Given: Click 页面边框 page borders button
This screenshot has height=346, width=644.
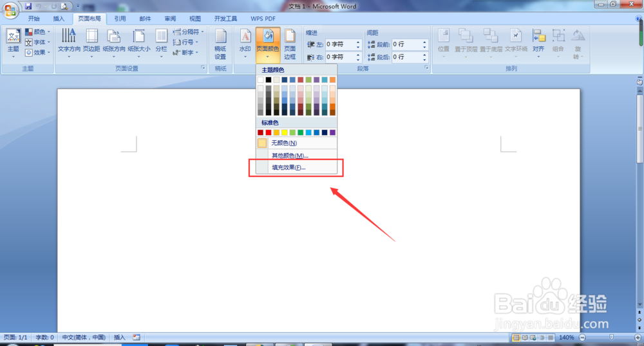Looking at the screenshot, I should click(290, 44).
